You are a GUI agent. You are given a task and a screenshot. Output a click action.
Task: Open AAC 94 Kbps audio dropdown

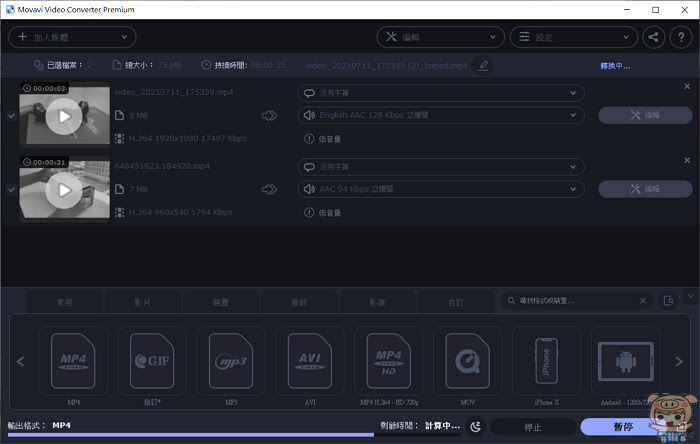tap(441, 189)
